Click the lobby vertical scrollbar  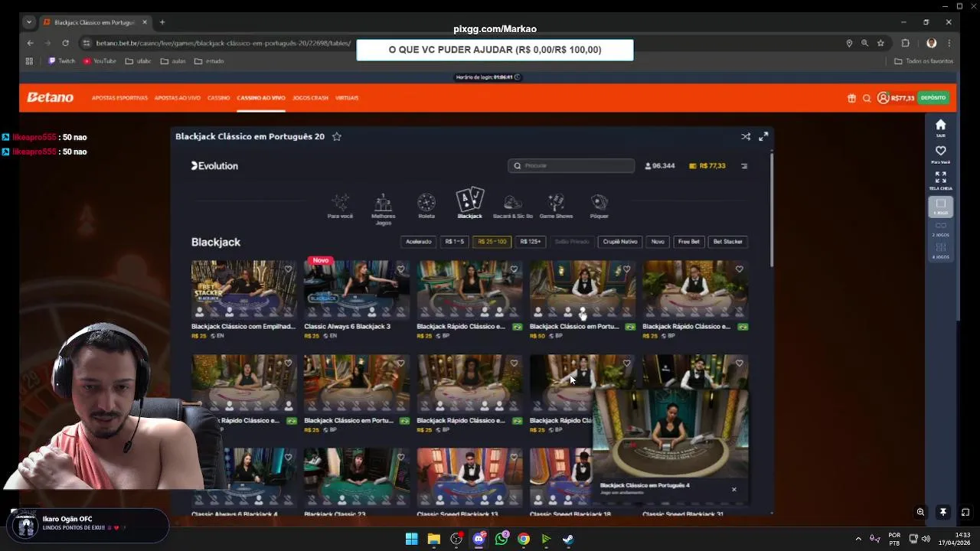click(772, 210)
